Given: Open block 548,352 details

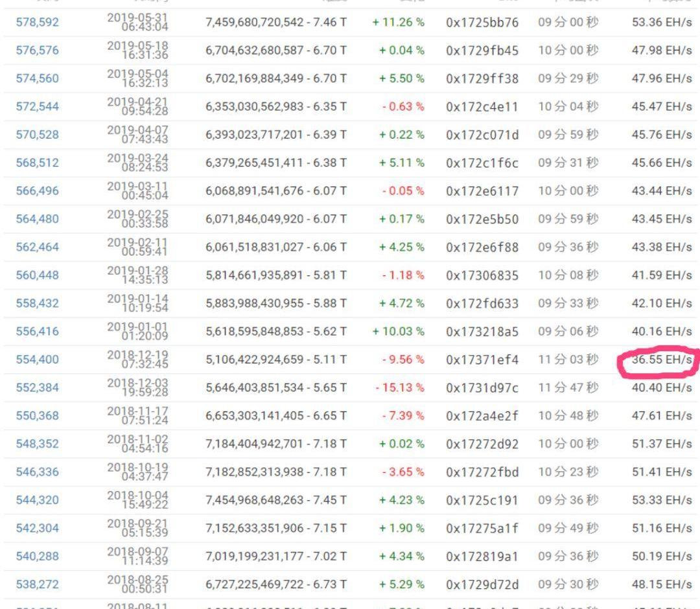Looking at the screenshot, I should click(37, 444).
